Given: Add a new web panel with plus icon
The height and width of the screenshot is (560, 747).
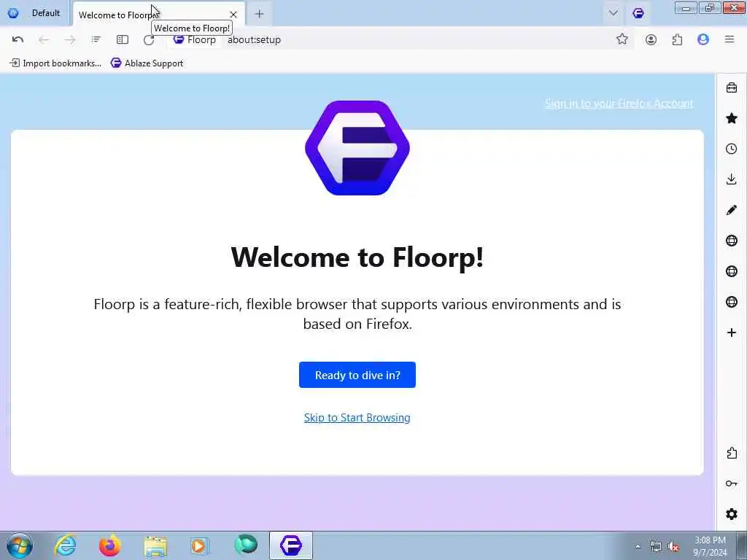Looking at the screenshot, I should point(732,332).
